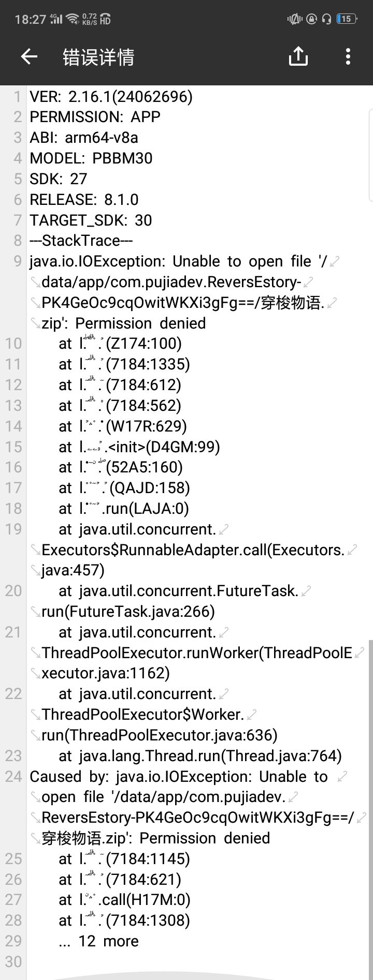The width and height of the screenshot is (373, 980).
Task: Tap the StackTrace separator line
Action: 81,241
